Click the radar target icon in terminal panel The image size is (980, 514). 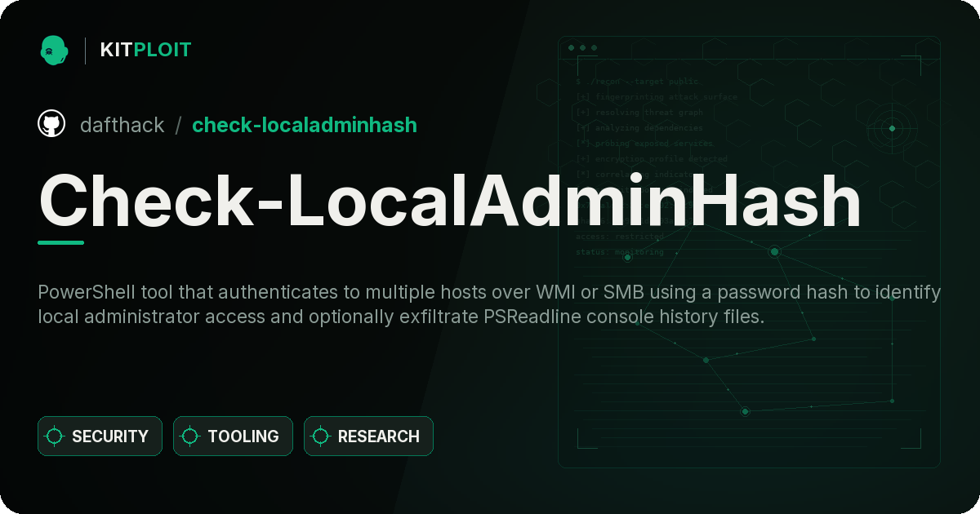point(892,128)
